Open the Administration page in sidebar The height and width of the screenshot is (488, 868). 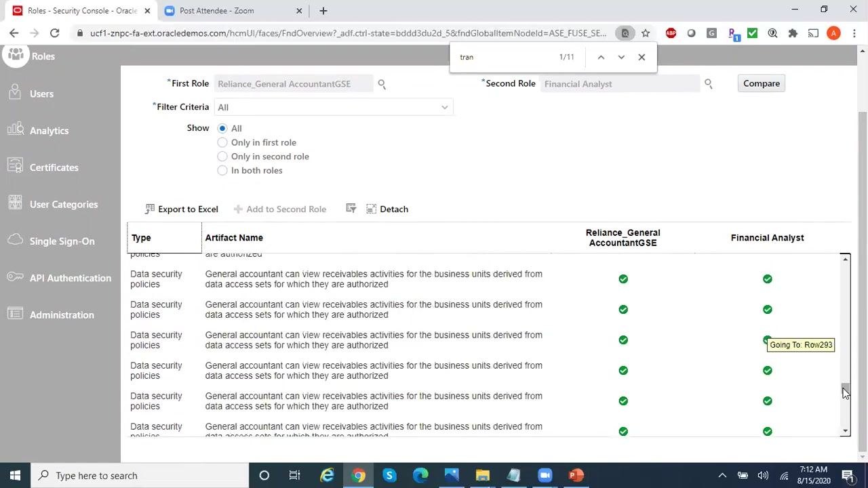62,314
